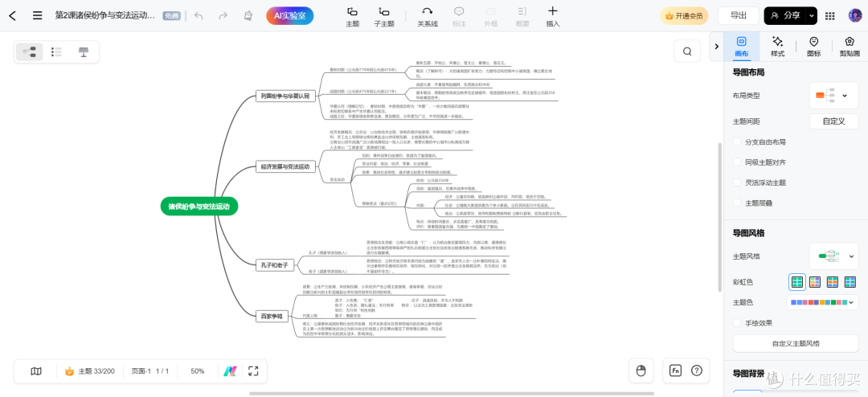Enter fullscreen mode from bottom bar
The width and height of the screenshot is (868, 397).
[253, 371]
